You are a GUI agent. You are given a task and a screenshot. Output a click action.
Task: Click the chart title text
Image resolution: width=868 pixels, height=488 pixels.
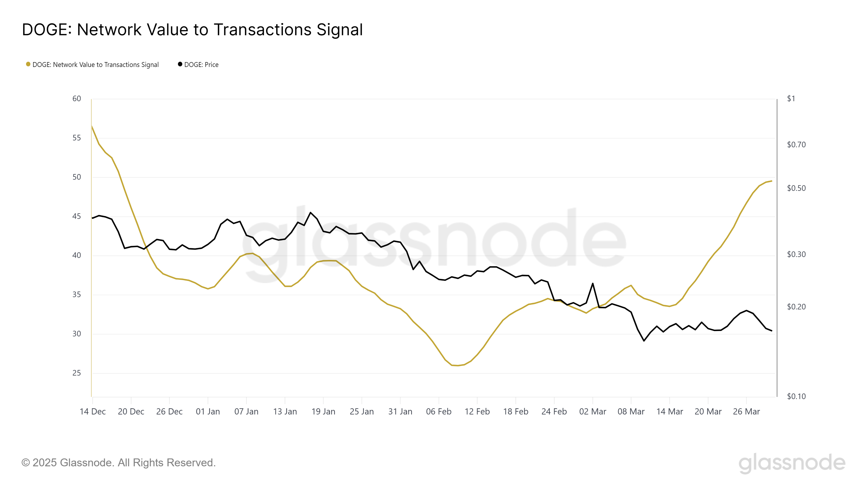192,30
